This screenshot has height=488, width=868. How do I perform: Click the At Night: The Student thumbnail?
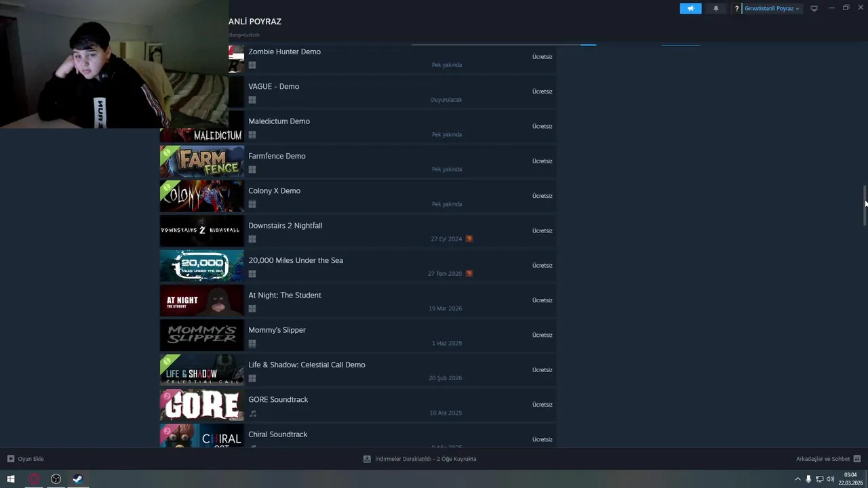(201, 300)
